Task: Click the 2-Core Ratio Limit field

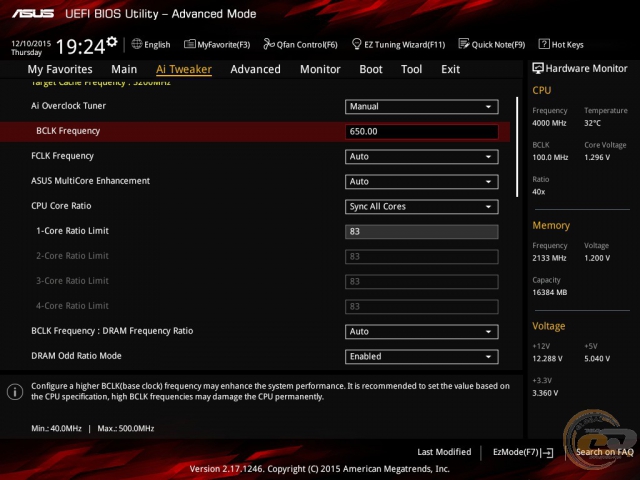Action: (421, 256)
